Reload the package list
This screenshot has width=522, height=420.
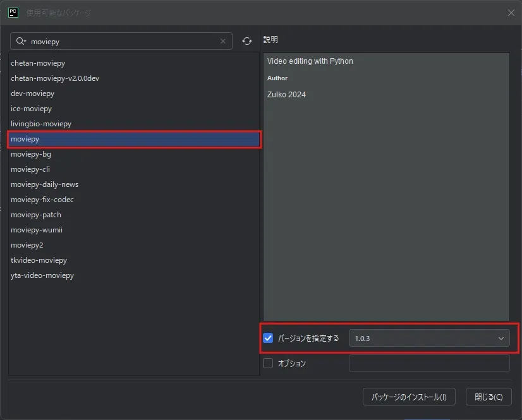coord(246,41)
